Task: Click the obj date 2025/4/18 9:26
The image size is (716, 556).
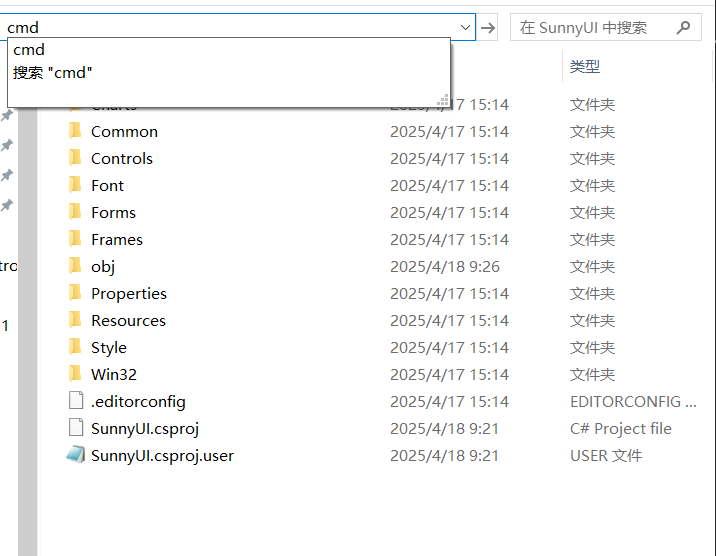Action: (x=445, y=267)
